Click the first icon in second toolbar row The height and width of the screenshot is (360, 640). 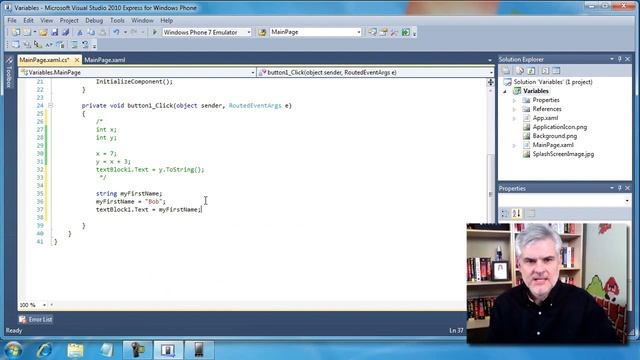(16, 44)
